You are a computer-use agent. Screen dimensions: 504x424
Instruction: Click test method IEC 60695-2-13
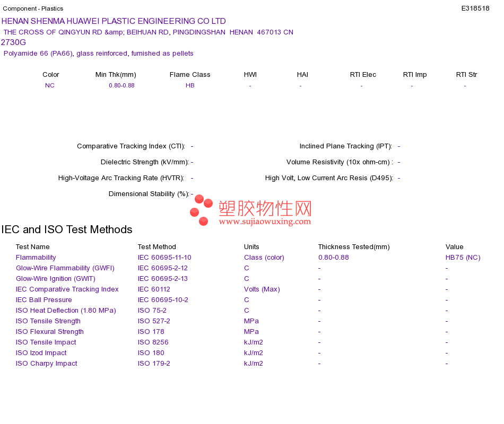tap(163, 278)
